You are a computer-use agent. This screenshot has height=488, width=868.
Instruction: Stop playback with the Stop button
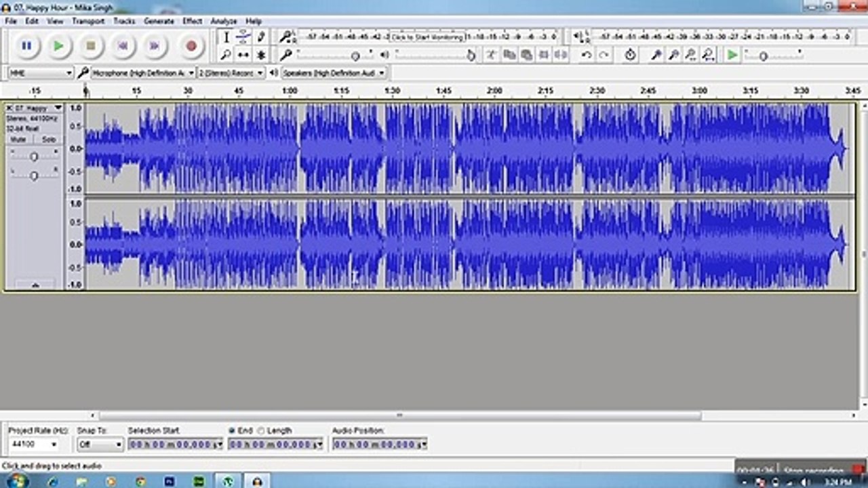click(x=91, y=46)
